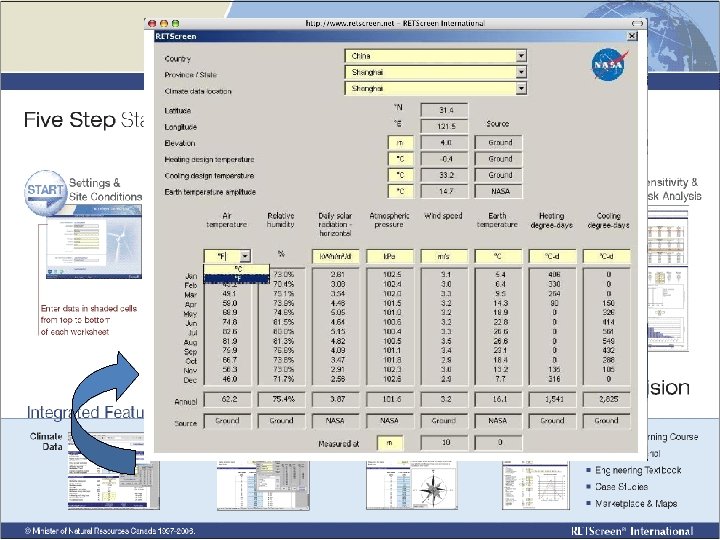Select the elevation unit cell 'm'
The height and width of the screenshot is (540, 720).
pyautogui.click(x=400, y=143)
